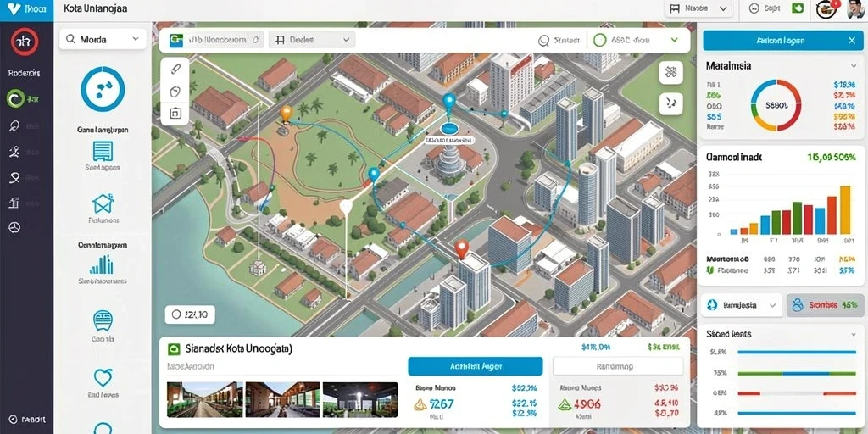Select the list document icon in sidebar
868x434 pixels.
(x=103, y=151)
